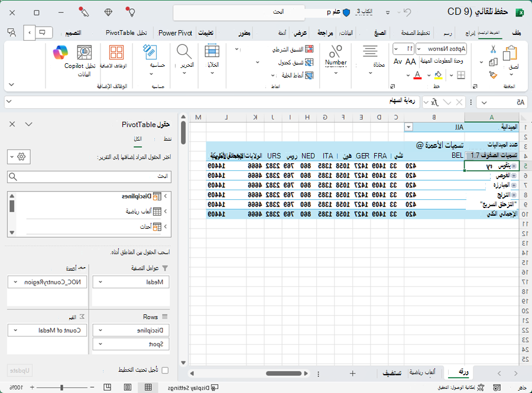
Task: Open the font size 11 dropdown
Action: 396,49
